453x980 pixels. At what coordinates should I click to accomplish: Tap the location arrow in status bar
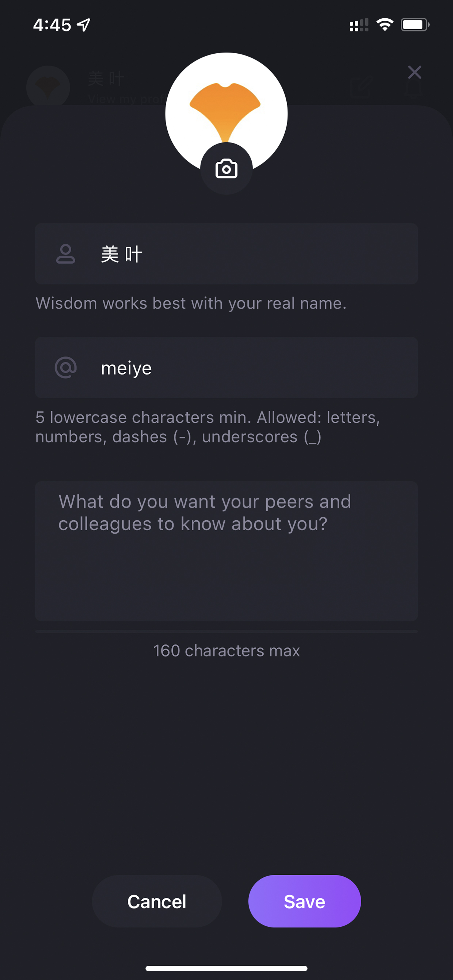tap(83, 25)
